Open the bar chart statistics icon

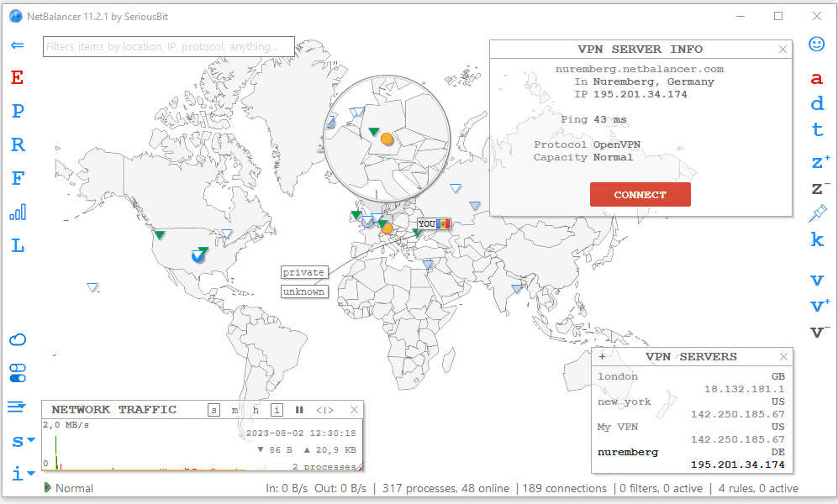click(18, 212)
